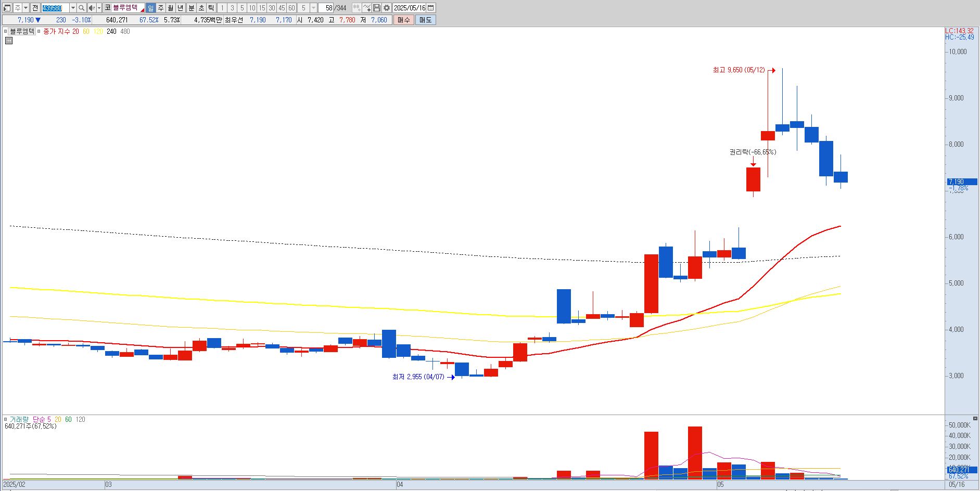Click the 최우선 quote label in the info bar
Image resolution: width=980 pixels, height=491 pixels.
pos(234,20)
